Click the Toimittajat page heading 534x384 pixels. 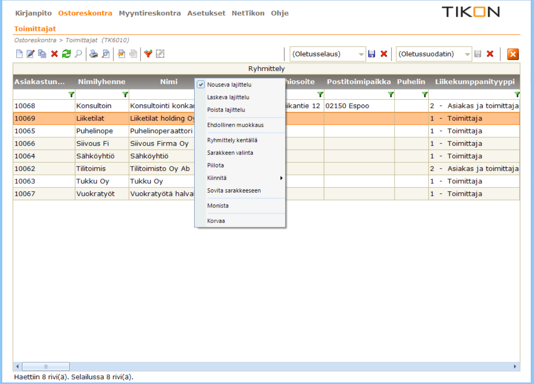pyautogui.click(x=35, y=29)
